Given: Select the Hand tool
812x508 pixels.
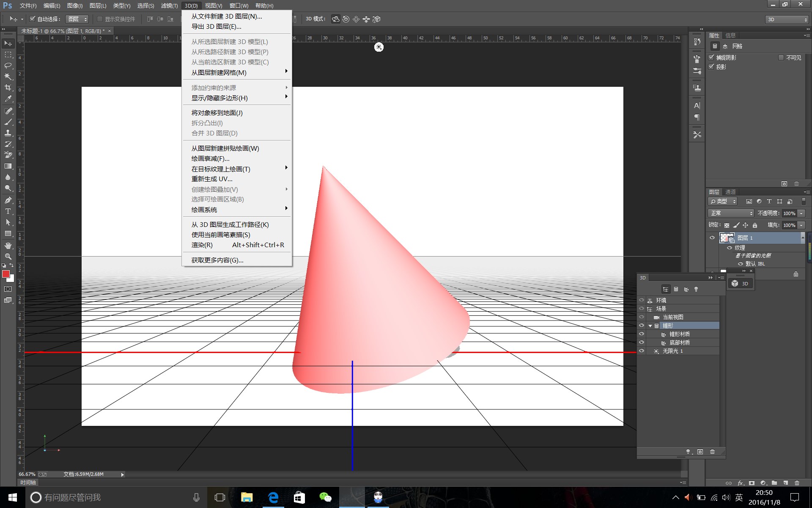Looking at the screenshot, I should click(x=8, y=246).
